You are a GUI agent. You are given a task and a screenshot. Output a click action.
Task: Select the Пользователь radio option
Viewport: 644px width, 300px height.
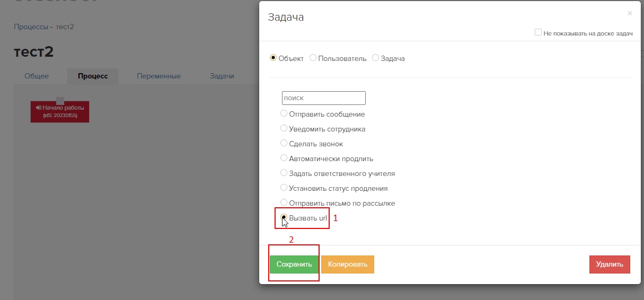(x=313, y=58)
